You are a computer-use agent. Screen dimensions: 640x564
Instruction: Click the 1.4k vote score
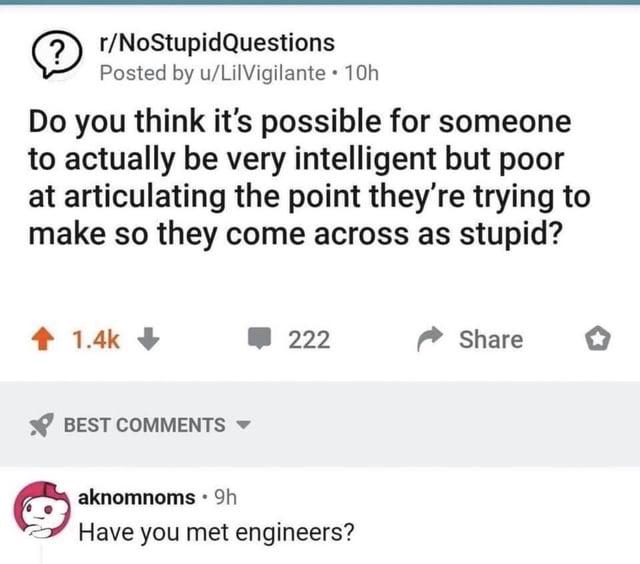(x=96, y=340)
